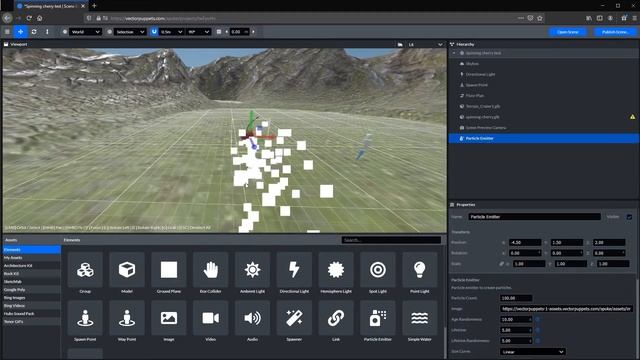Open the rotation snap degrees dropdown
Image resolution: width=640 pixels, height=360 pixels.
(x=198, y=32)
